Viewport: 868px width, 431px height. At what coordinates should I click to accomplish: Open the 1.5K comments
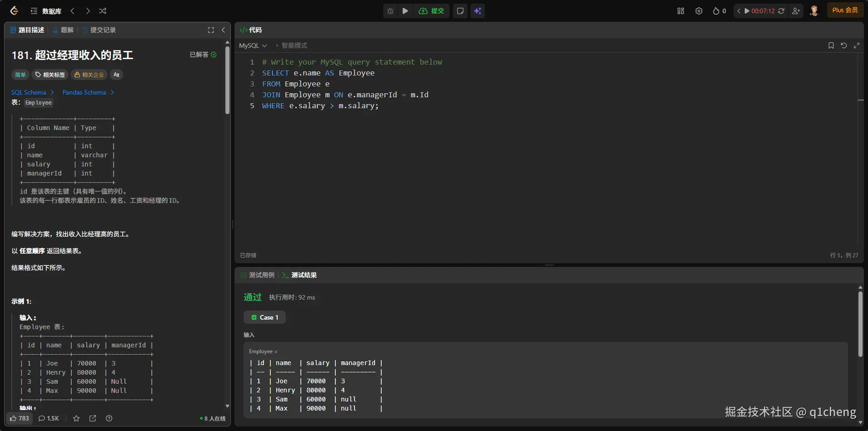[49, 418]
